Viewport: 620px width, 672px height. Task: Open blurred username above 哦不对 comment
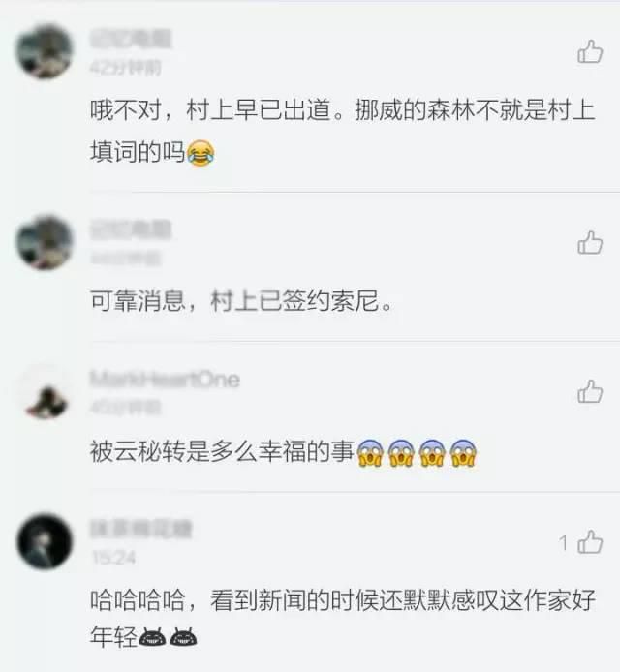131,39
